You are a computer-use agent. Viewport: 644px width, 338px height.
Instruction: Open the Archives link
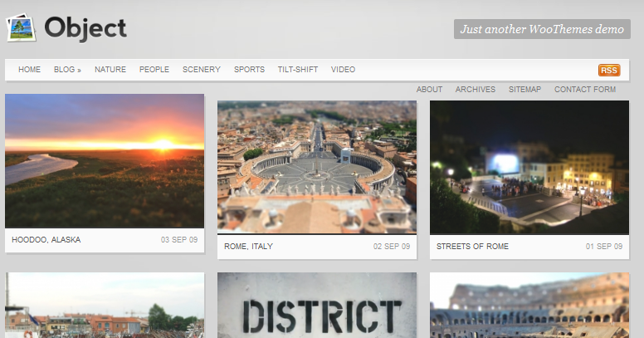click(476, 89)
